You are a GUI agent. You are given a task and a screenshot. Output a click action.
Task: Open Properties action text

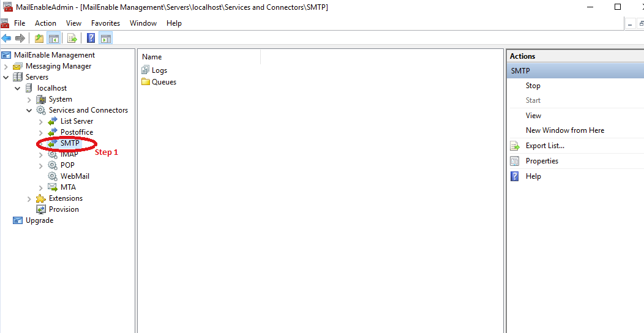click(x=542, y=161)
